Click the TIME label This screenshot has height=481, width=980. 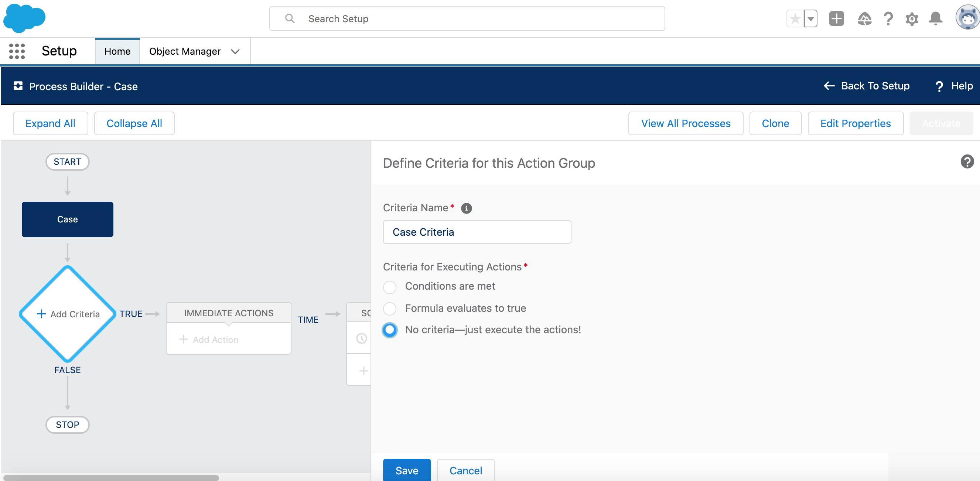coord(308,320)
